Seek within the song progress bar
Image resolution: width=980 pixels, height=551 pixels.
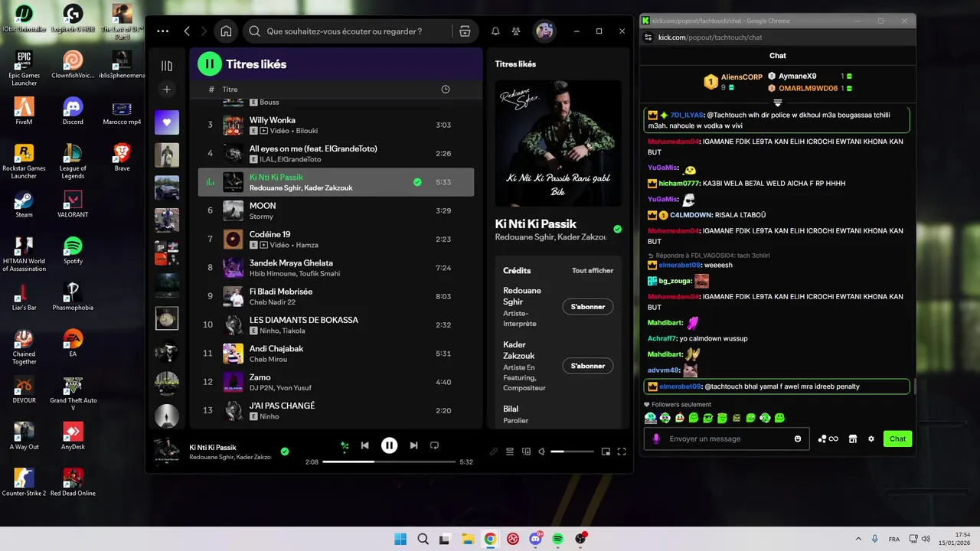(x=389, y=461)
